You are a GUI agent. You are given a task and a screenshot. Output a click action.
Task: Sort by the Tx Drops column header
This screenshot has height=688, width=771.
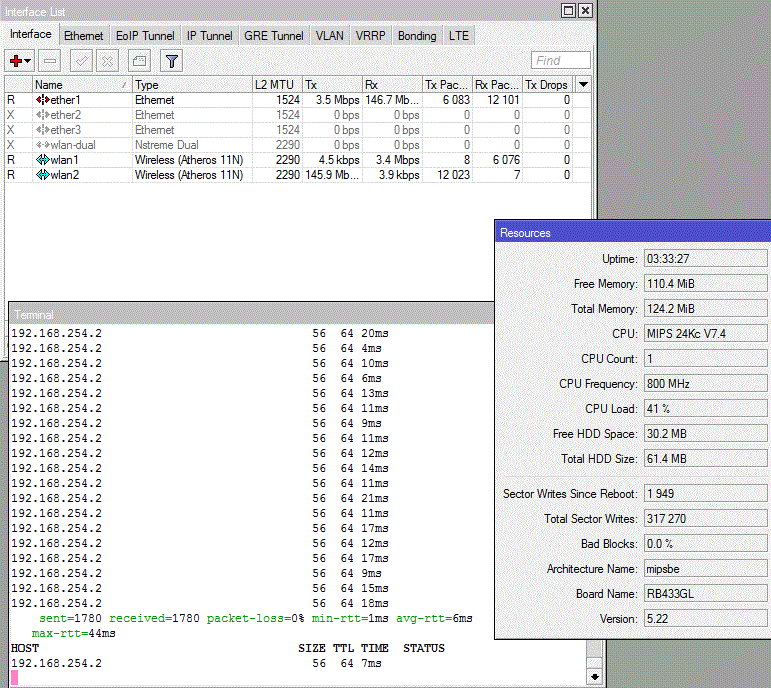(x=547, y=85)
